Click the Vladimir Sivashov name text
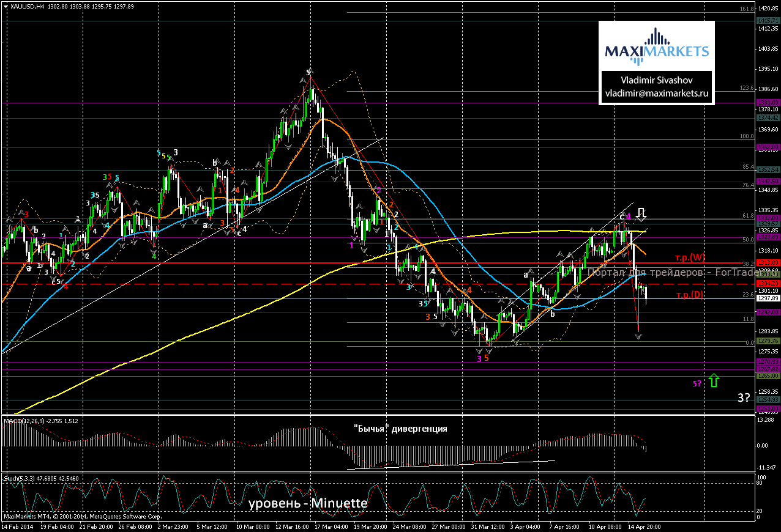The width and height of the screenshot is (781, 532). pyautogui.click(x=656, y=81)
